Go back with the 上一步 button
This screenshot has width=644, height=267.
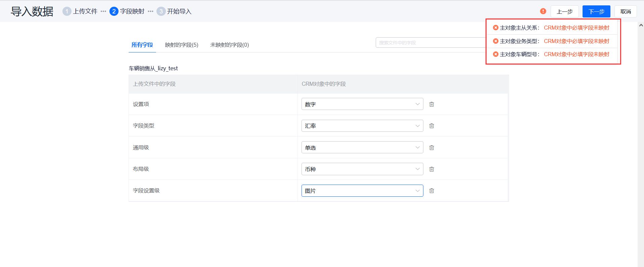coord(564,11)
